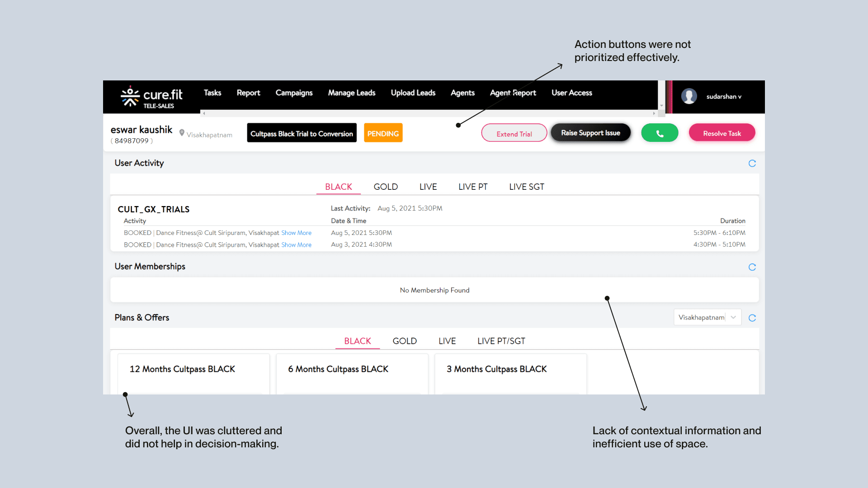The width and height of the screenshot is (868, 488).
Task: Switch to GOLD tab in Plans & Offers
Action: (x=405, y=341)
